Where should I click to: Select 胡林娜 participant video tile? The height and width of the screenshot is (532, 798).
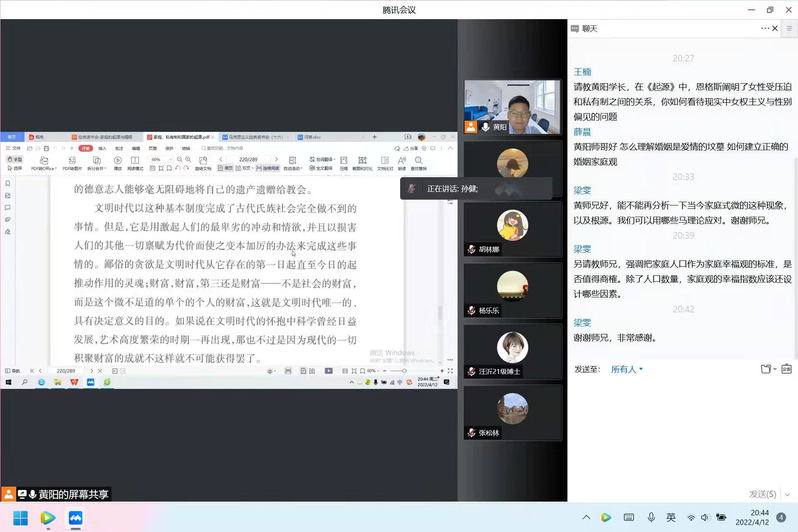click(x=512, y=229)
